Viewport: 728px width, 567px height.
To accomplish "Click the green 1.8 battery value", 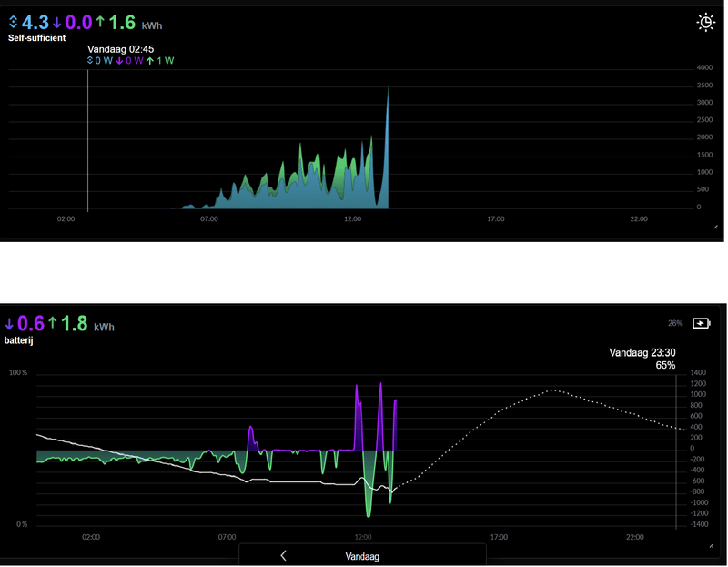I will 75,324.
